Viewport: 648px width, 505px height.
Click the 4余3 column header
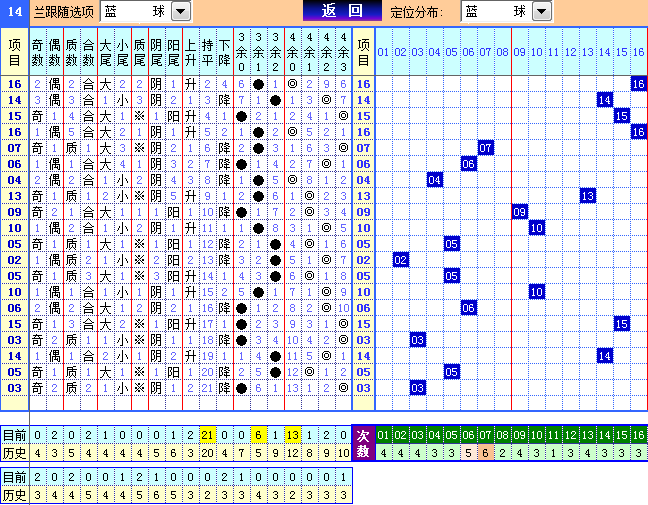pyautogui.click(x=343, y=52)
